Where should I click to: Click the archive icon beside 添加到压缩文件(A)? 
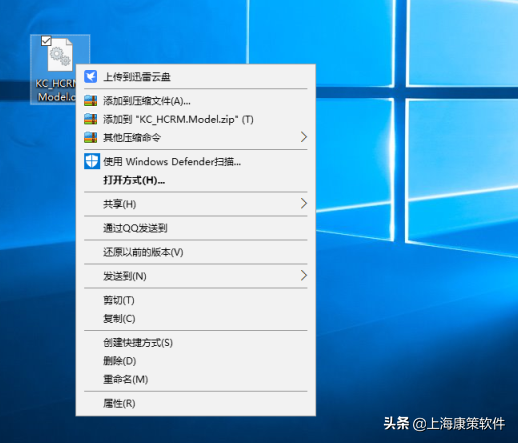coord(90,101)
